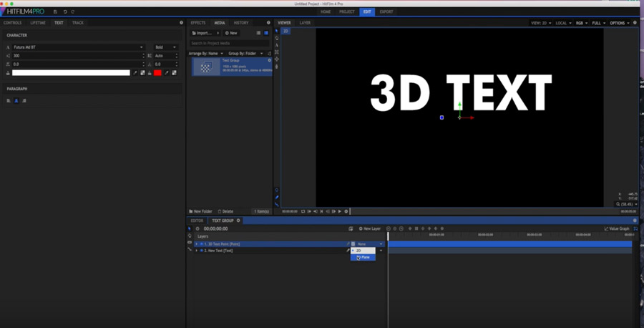Click the Save project icon
The image size is (644, 328).
(x=55, y=11)
